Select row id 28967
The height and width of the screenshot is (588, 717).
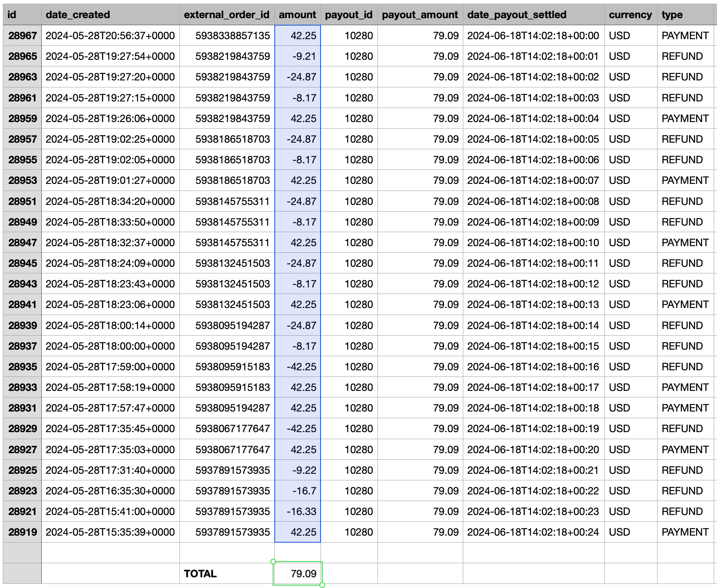click(x=22, y=36)
